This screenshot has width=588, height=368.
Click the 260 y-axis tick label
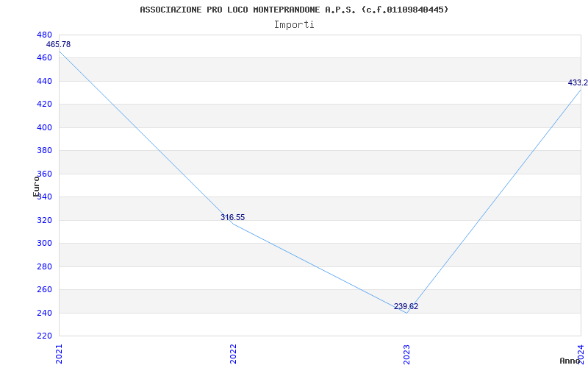click(44, 290)
